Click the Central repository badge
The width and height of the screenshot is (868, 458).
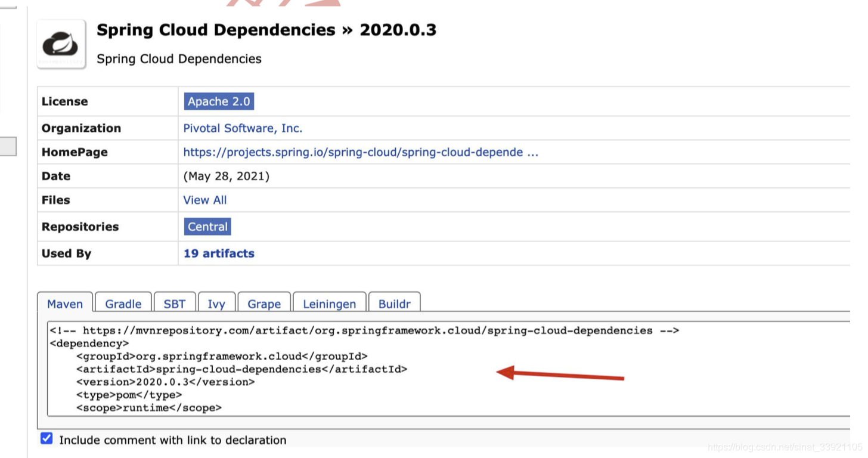207,227
